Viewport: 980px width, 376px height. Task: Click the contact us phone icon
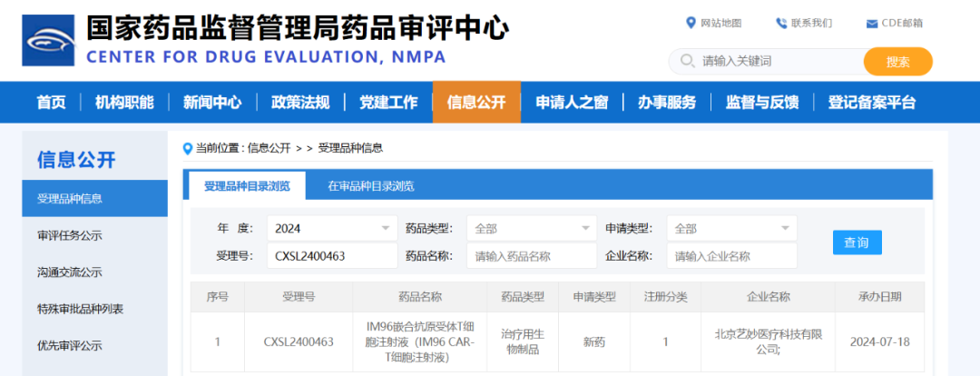pyautogui.click(x=780, y=23)
